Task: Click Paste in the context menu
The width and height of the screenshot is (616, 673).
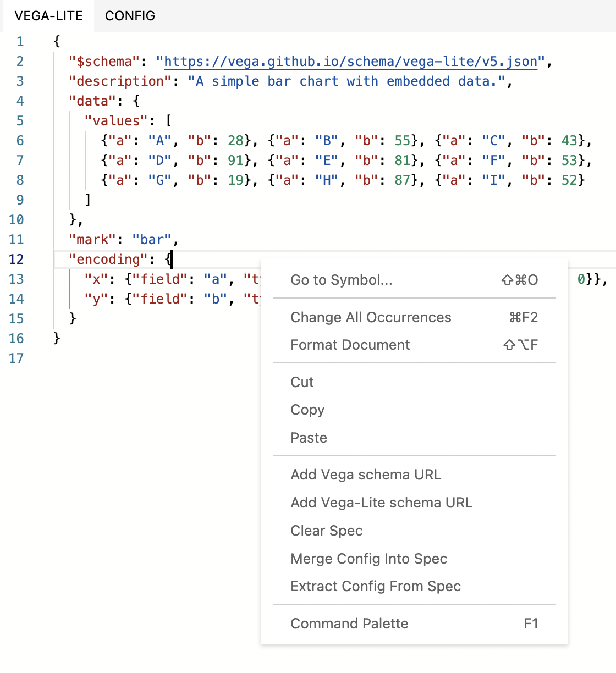Action: [x=309, y=438]
